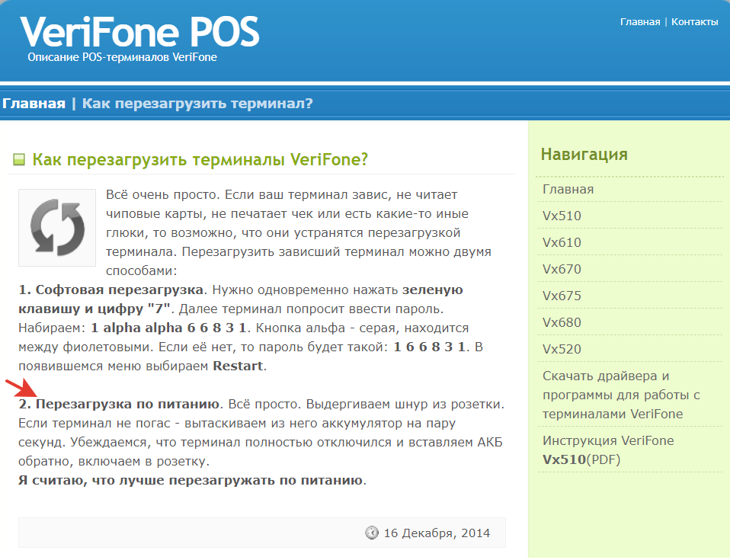730x560 pixels.
Task: Open Vx520 page in sidebar
Action: click(562, 349)
